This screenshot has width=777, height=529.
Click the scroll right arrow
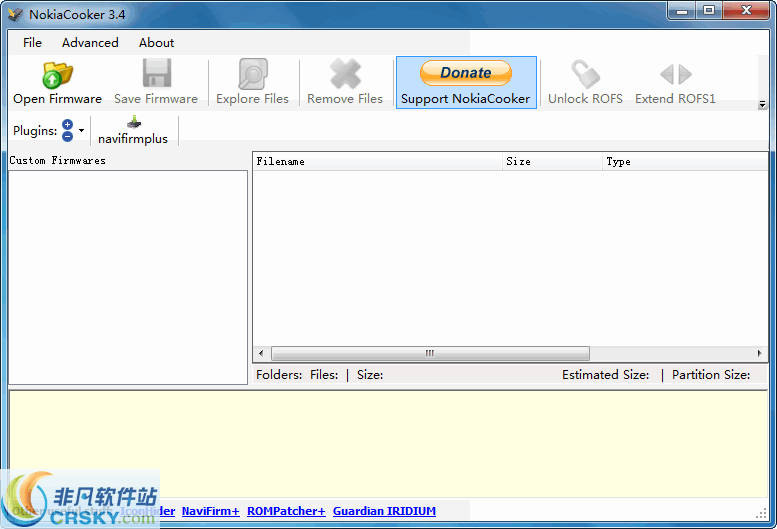pyautogui.click(x=759, y=353)
